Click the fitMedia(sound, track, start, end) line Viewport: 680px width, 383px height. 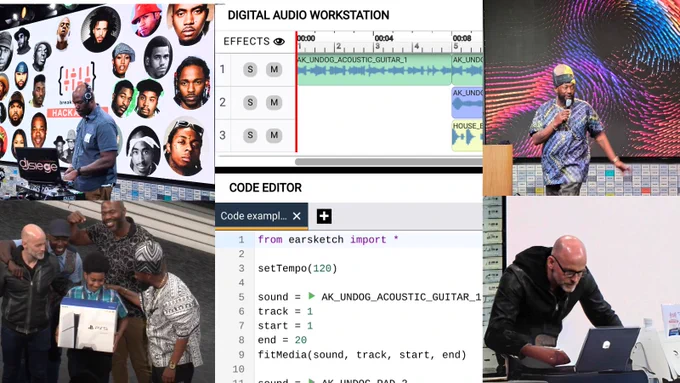point(362,355)
